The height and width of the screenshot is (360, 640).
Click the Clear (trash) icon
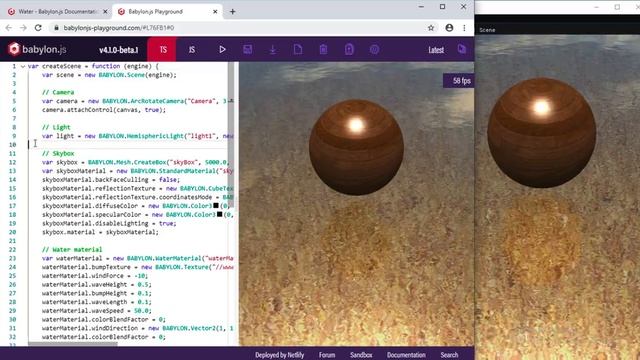pyautogui.click(x=323, y=49)
